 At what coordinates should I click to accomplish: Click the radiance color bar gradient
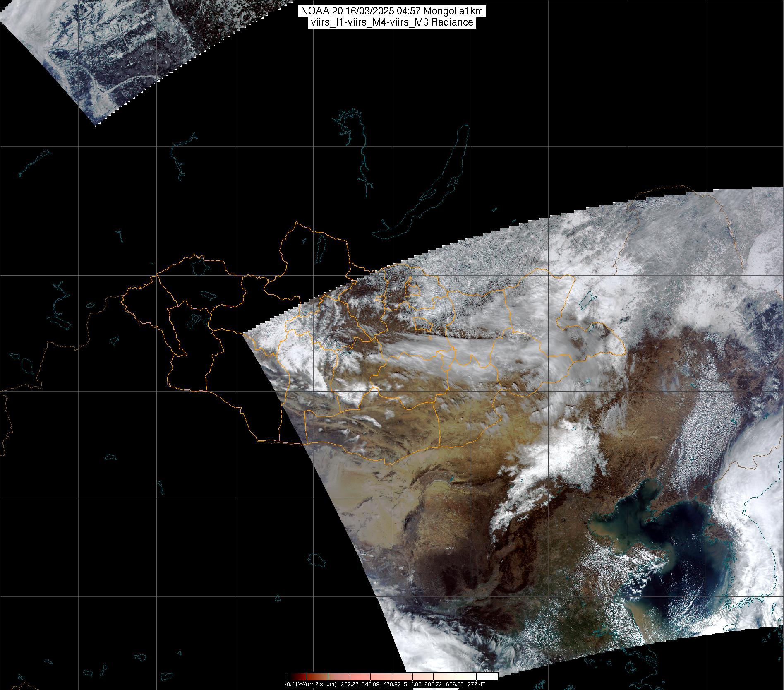tap(391, 677)
